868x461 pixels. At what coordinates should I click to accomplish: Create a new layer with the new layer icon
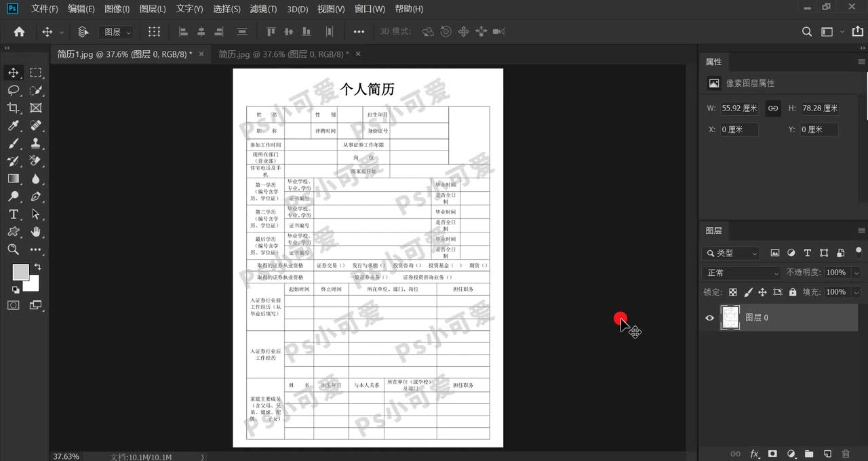tap(827, 454)
